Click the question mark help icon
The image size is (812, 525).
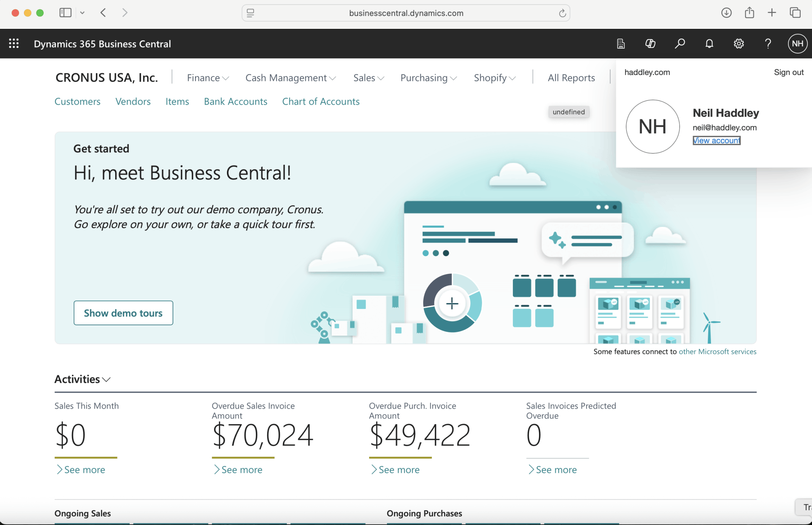[768, 44]
